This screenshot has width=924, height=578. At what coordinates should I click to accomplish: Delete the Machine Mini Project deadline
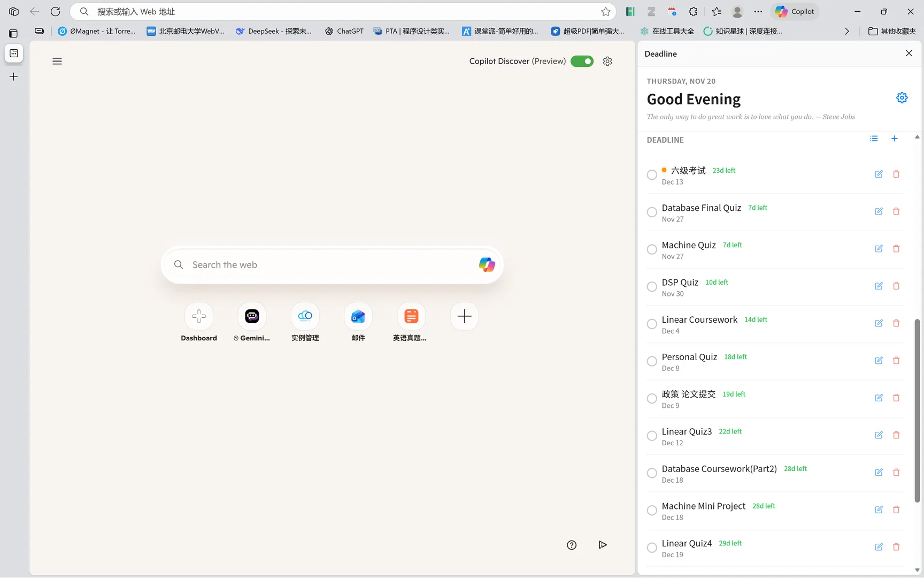tap(896, 509)
